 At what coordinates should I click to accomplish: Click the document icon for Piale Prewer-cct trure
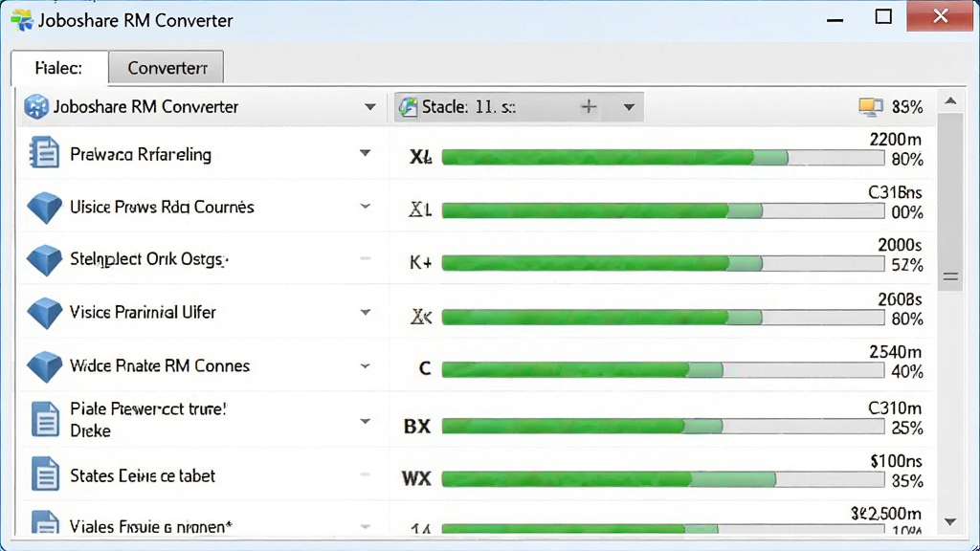(x=45, y=419)
